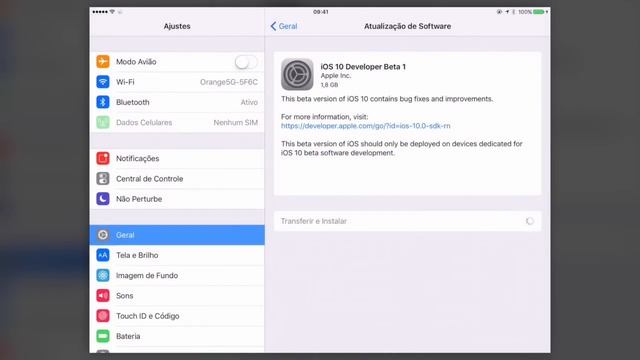Tap the status bar battery indicator
This screenshot has height=360, width=640.
click(x=539, y=12)
